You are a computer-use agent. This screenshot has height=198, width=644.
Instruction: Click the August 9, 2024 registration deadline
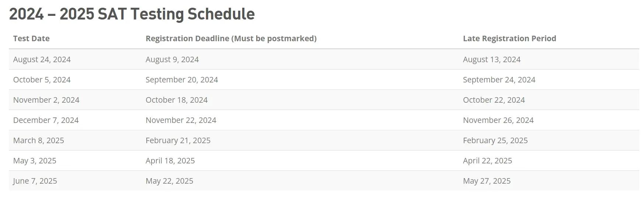[x=172, y=60]
